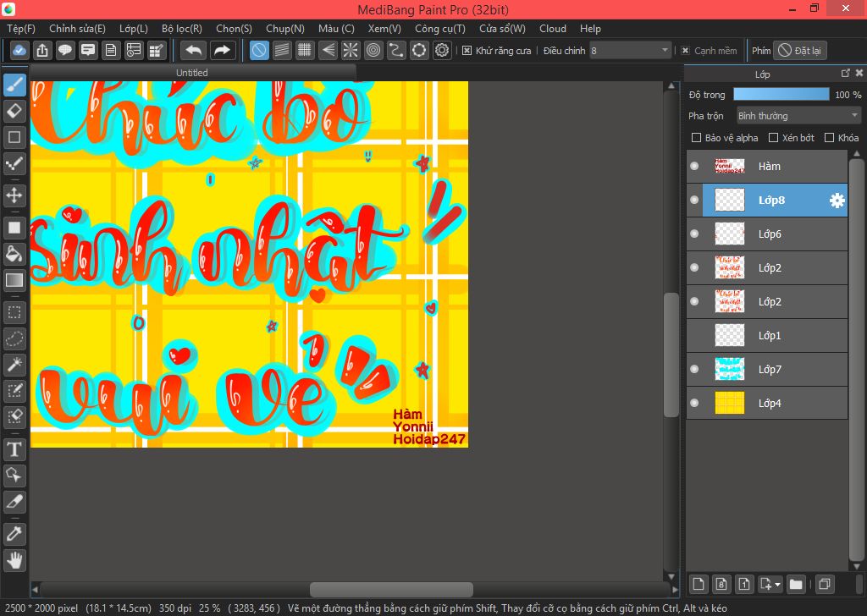Click the canvas vertical scrollbar
Screen dimensions: 867x616
(671, 355)
